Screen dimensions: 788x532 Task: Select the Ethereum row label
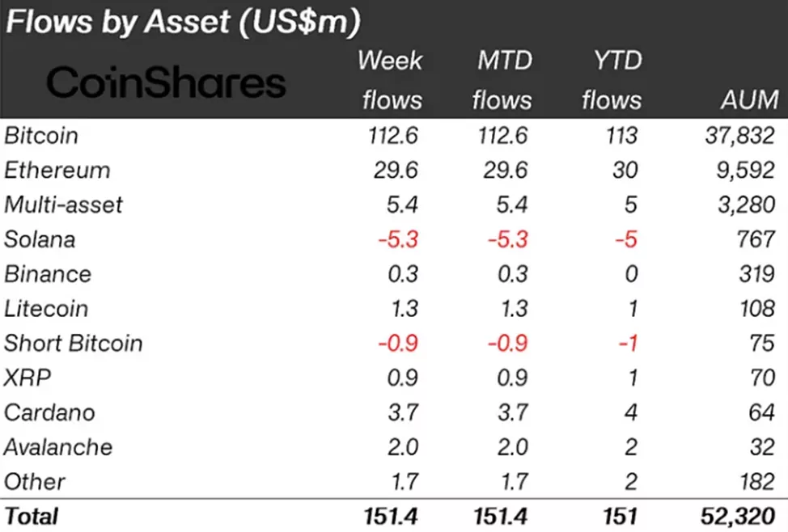point(57,171)
